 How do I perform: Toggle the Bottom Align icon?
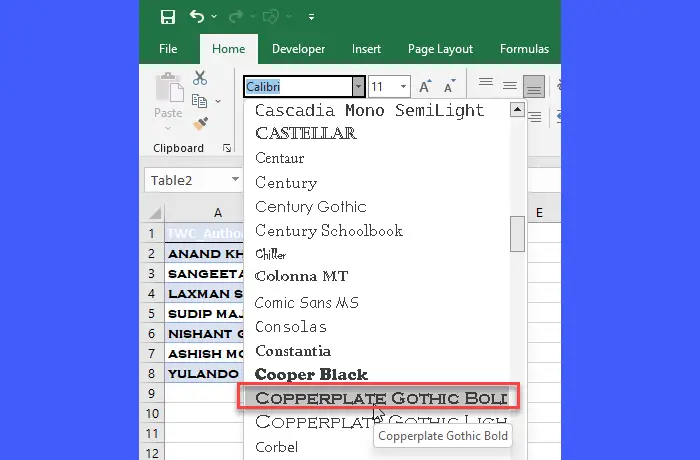pyautogui.click(x=534, y=86)
